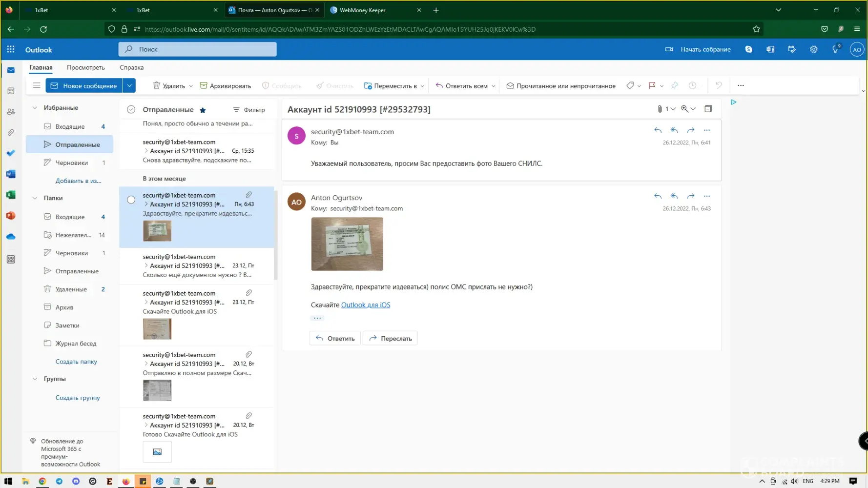Select all messages in Отправленные list
This screenshot has width=868, height=488.
[x=131, y=110]
